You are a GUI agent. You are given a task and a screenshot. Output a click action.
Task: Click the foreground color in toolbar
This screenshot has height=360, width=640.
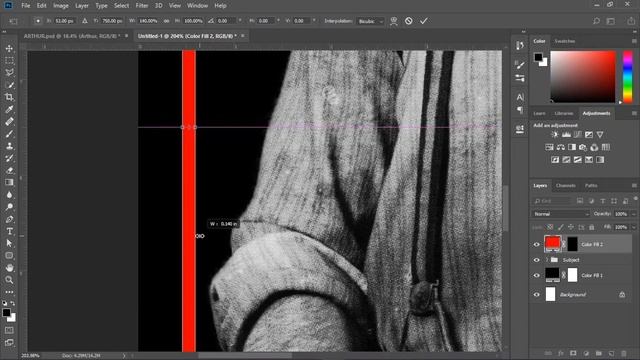pyautogui.click(x=6, y=313)
